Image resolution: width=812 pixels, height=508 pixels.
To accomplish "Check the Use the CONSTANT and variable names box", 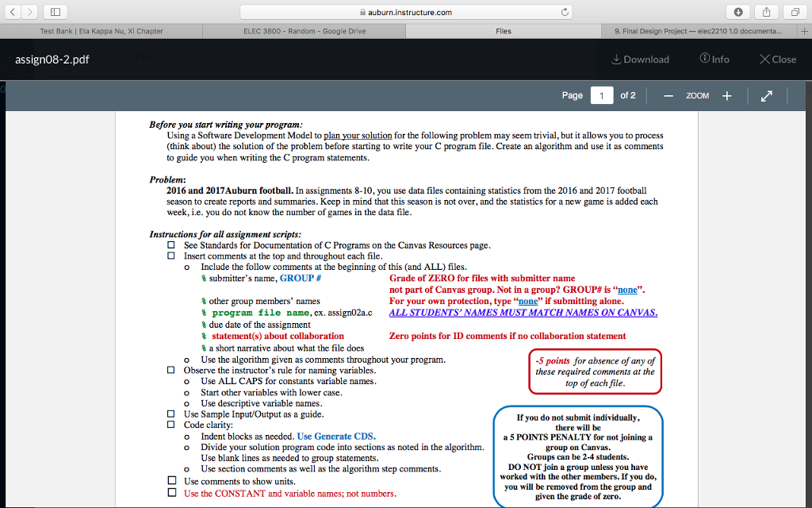I will (172, 492).
